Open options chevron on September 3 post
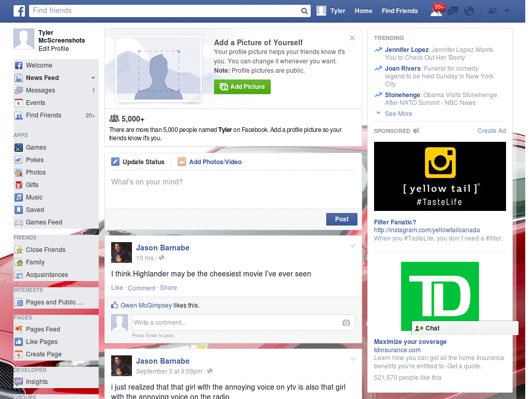This screenshot has width=532, height=399. 353,359
